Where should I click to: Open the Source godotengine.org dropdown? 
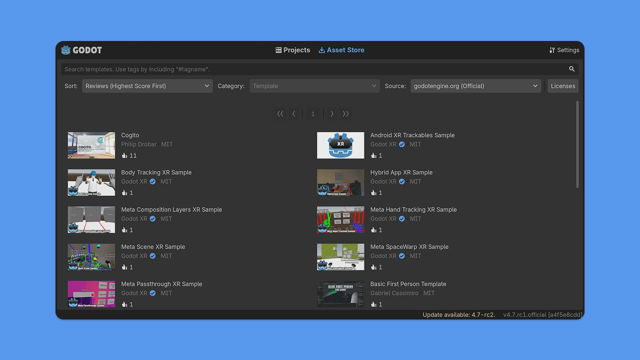[x=476, y=86]
